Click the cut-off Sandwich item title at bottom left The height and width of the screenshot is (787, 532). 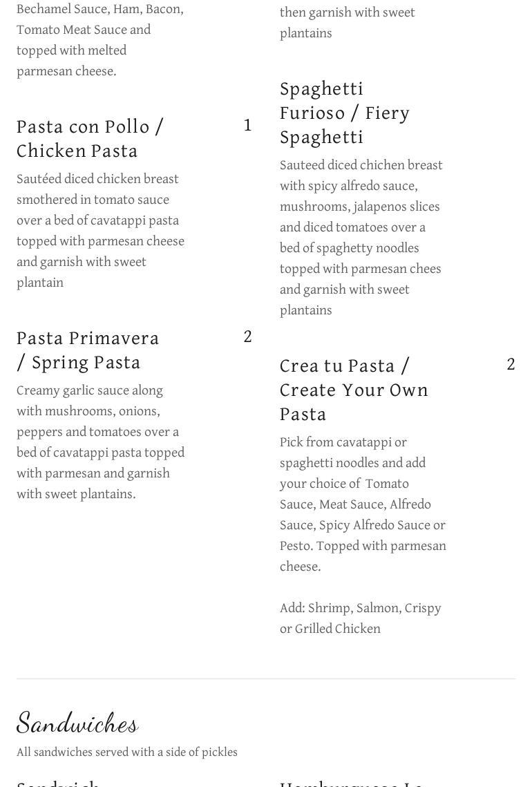(58, 784)
